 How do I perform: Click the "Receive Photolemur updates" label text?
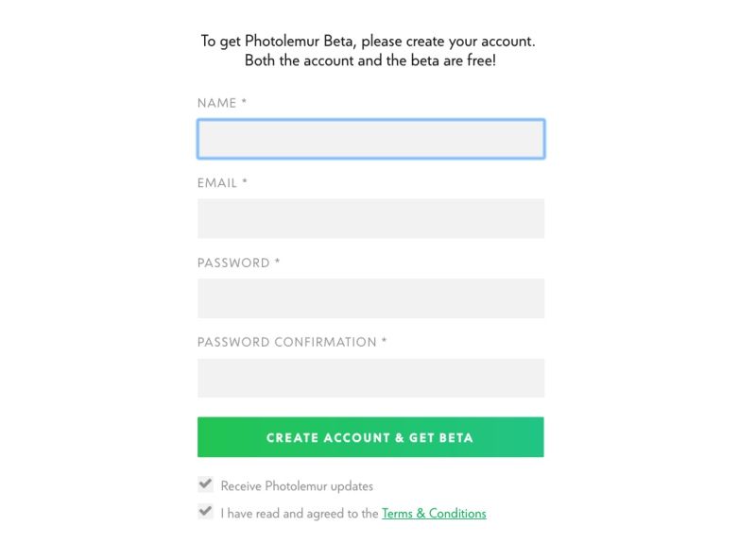[x=297, y=486]
